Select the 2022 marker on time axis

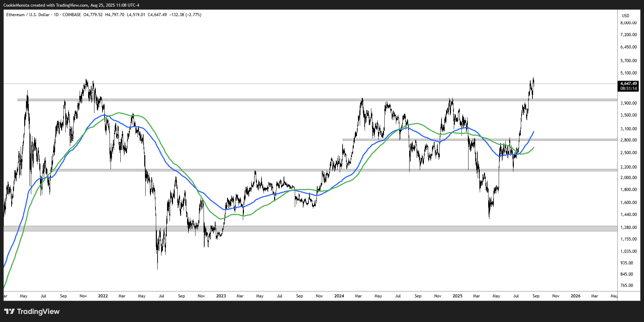(103, 296)
